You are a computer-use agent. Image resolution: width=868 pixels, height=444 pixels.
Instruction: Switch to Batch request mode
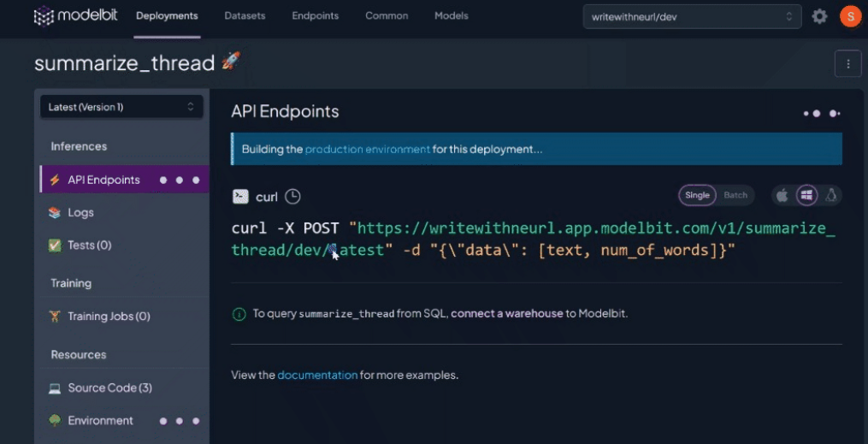click(x=735, y=195)
